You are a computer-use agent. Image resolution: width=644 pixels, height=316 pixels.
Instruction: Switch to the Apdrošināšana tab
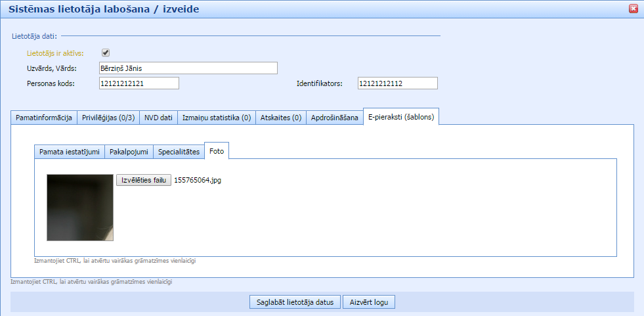point(335,118)
